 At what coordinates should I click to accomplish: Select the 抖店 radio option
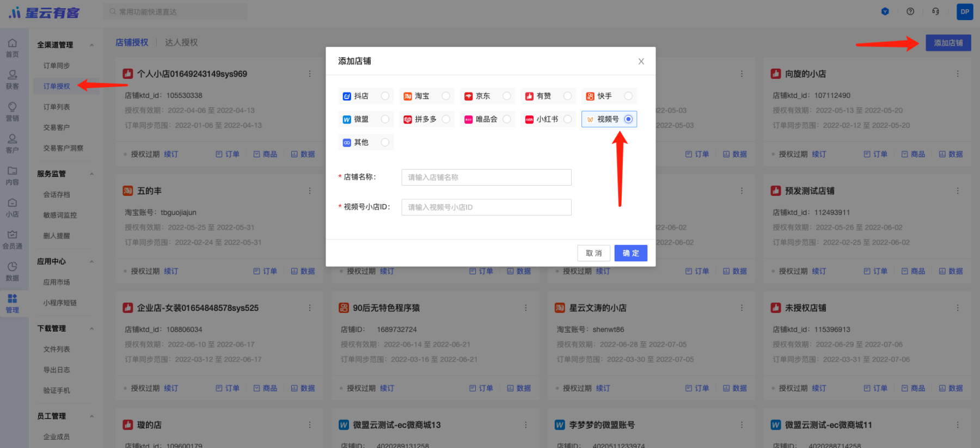tap(385, 96)
